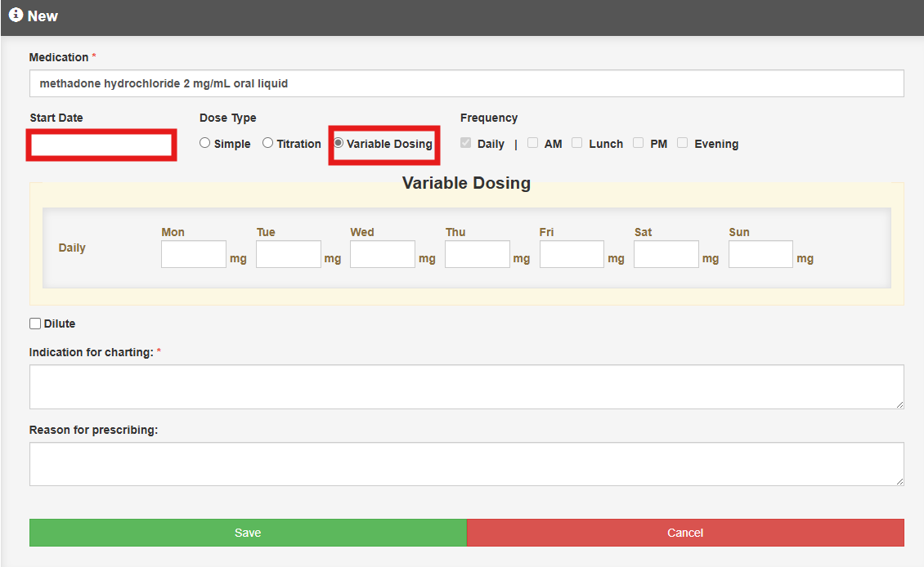924x567 pixels.
Task: Focus the Wed dose input
Action: pos(383,254)
